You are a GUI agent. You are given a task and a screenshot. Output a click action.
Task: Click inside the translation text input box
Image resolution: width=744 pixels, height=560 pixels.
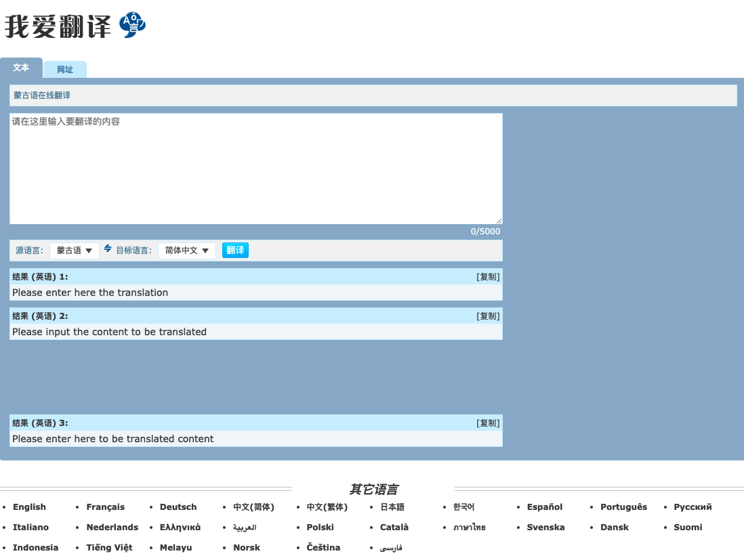(255, 169)
